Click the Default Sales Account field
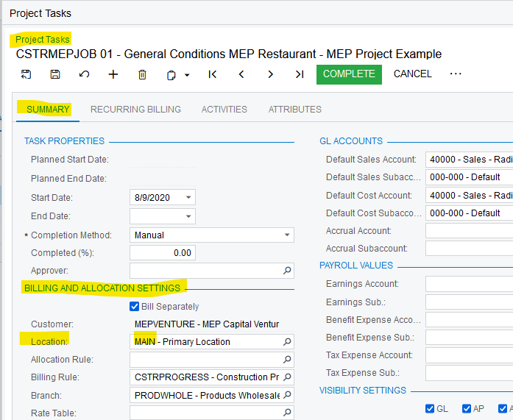Image resolution: width=513 pixels, height=420 pixels. pyautogui.click(x=469, y=160)
